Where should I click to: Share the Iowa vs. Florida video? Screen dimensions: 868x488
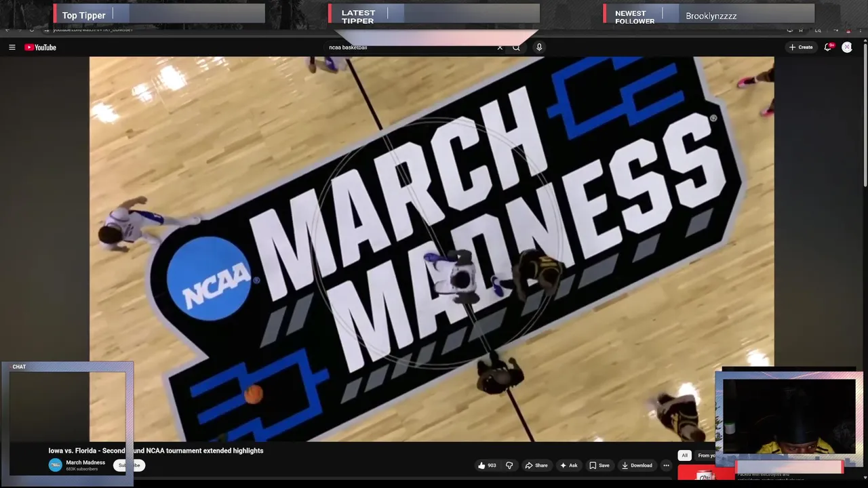[x=536, y=466]
